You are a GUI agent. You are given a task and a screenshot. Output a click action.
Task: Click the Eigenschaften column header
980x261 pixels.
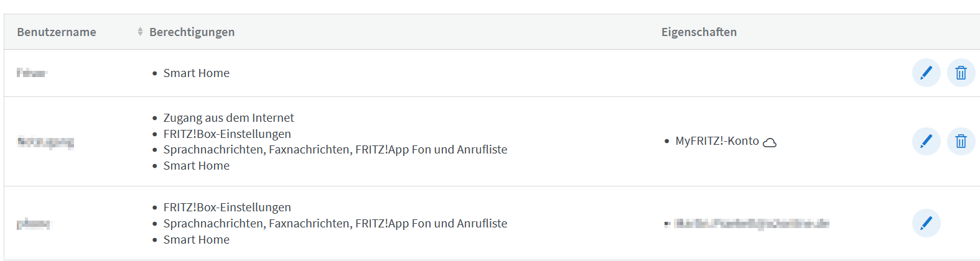coord(699,32)
